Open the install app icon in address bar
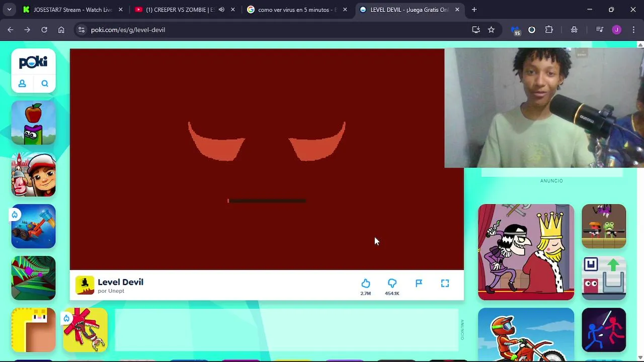This screenshot has width=644, height=362. pyautogui.click(x=476, y=30)
